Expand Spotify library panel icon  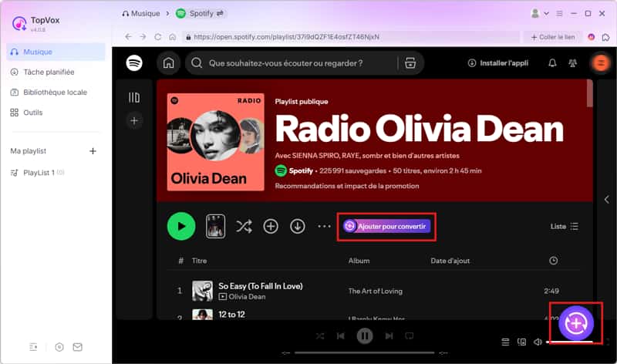[134, 98]
